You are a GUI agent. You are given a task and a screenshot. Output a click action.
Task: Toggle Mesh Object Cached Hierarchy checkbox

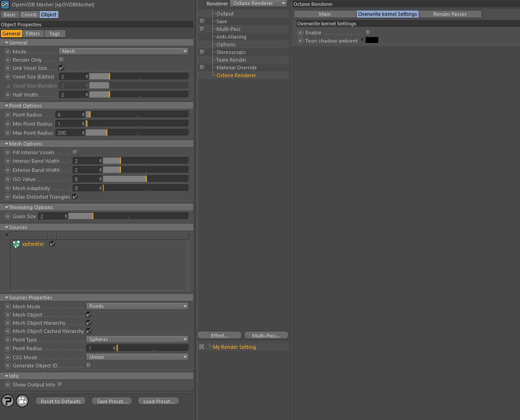pyautogui.click(x=88, y=331)
